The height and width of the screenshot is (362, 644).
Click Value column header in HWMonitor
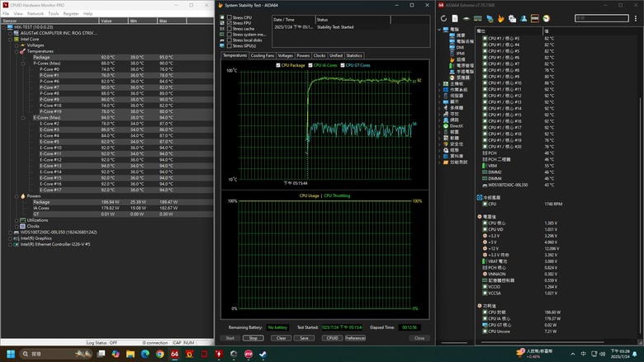(x=113, y=21)
